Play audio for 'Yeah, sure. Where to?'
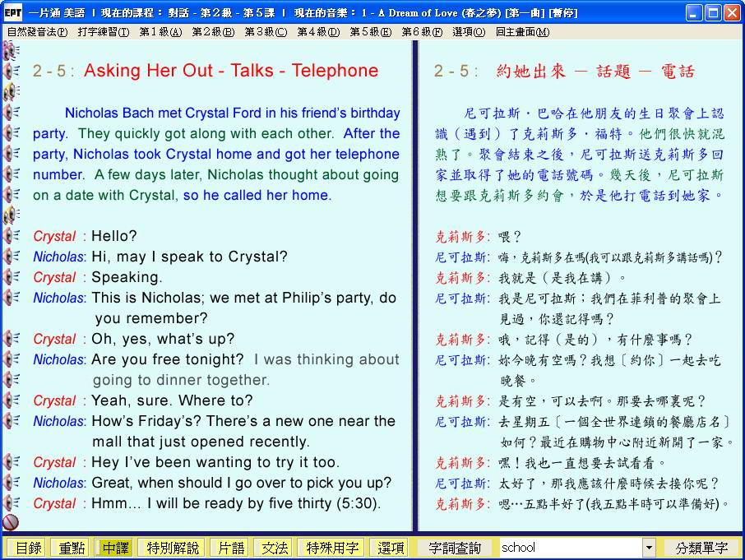The height and width of the screenshot is (560, 745). (12, 400)
